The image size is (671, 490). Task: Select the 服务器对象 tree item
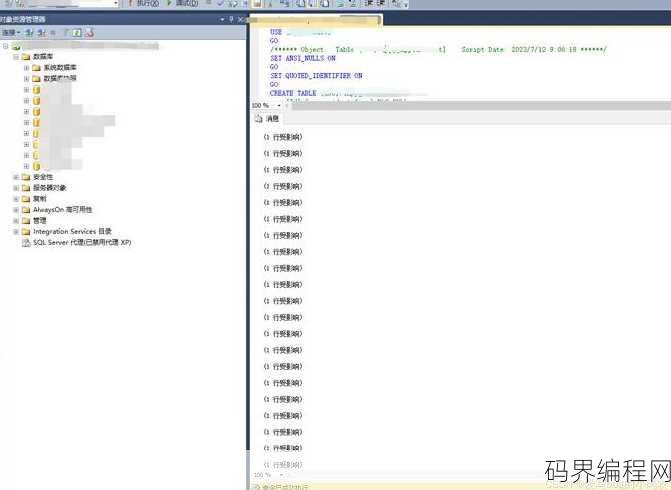coord(50,188)
